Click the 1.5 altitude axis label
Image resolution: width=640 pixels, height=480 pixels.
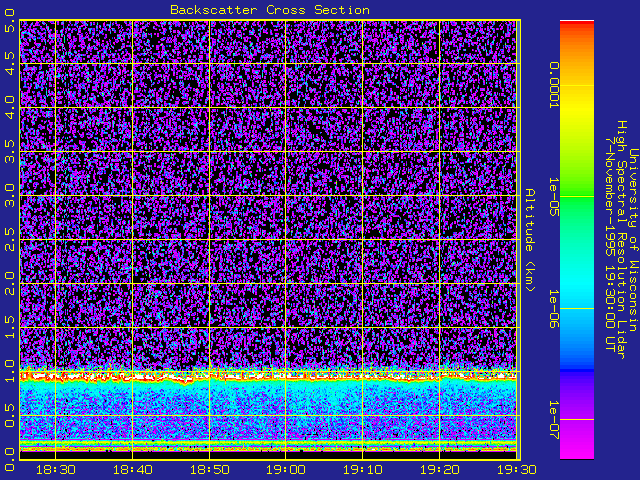(10, 328)
